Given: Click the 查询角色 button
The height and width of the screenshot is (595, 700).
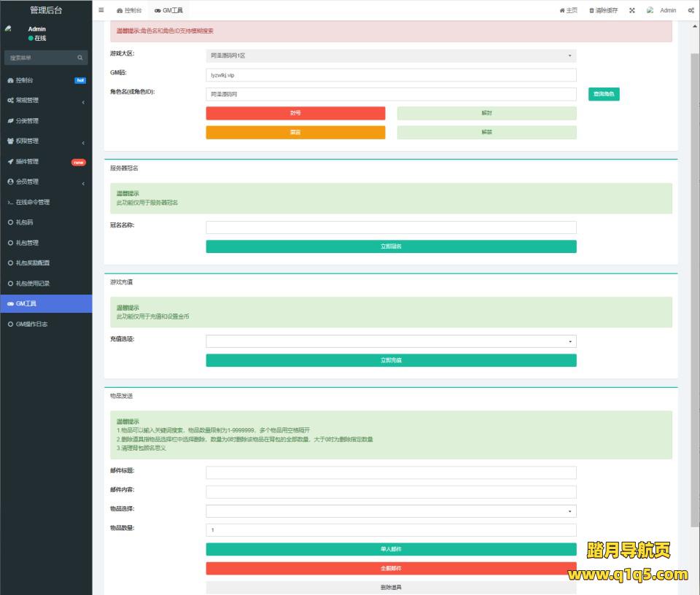Looking at the screenshot, I should pyautogui.click(x=604, y=94).
